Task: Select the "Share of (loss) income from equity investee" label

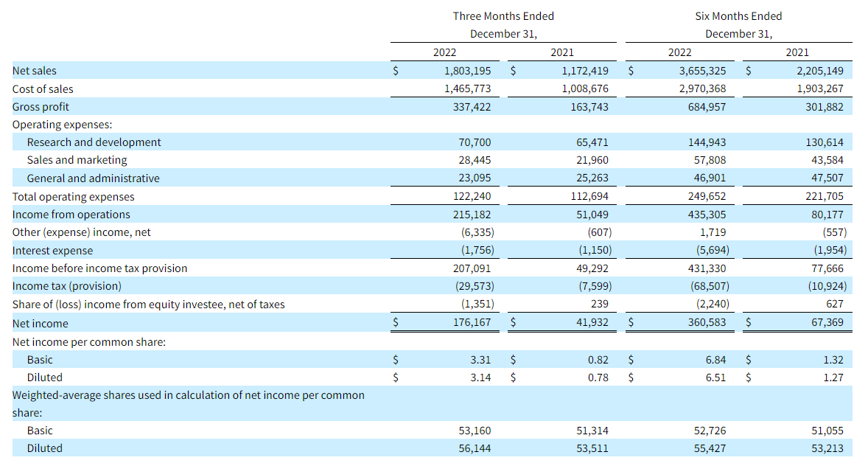Action: (x=148, y=305)
